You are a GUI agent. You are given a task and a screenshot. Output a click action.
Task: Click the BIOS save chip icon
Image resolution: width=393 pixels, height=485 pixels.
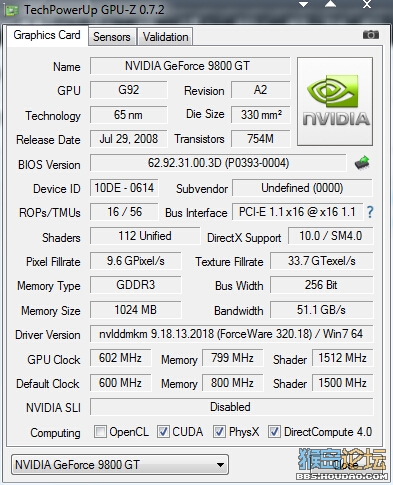click(362, 163)
